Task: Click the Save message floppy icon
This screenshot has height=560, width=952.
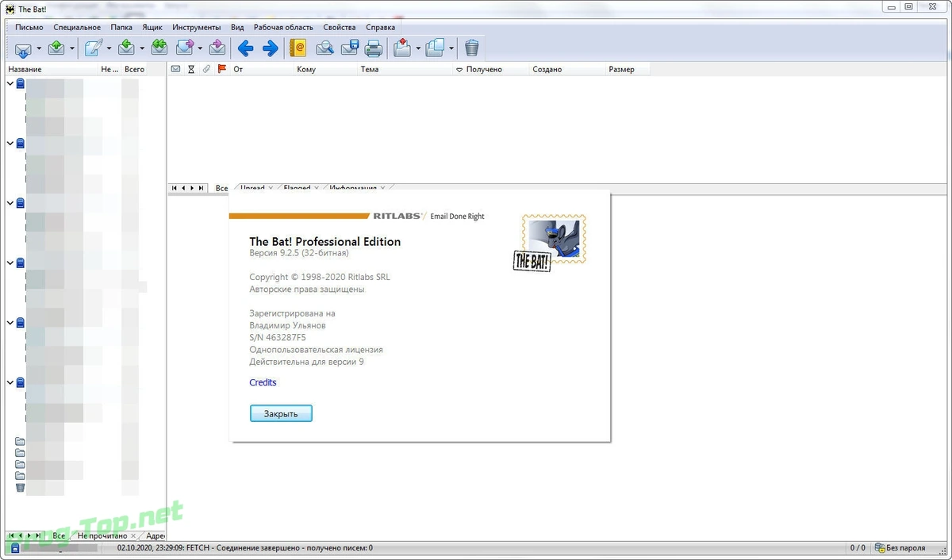Action: tap(350, 48)
